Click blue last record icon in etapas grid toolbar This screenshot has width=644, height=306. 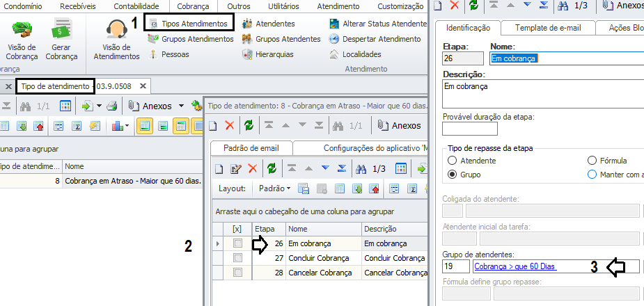tap(342, 168)
